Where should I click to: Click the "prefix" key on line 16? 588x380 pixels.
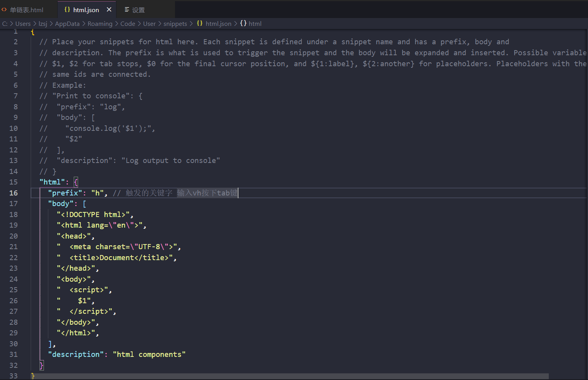(x=65, y=193)
